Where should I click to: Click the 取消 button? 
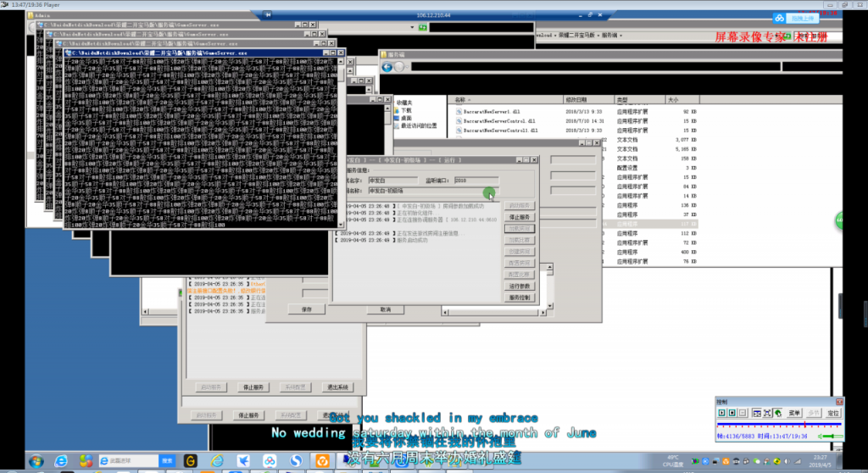tap(385, 309)
